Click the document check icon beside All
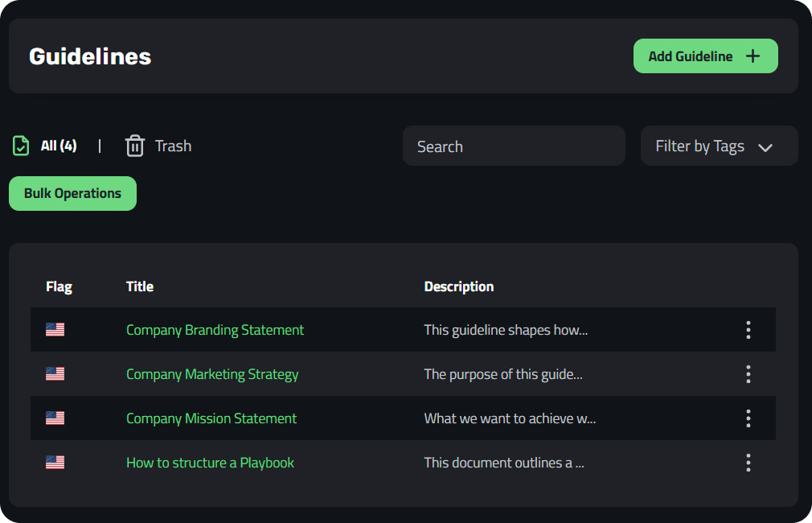The image size is (812, 523). 21,146
